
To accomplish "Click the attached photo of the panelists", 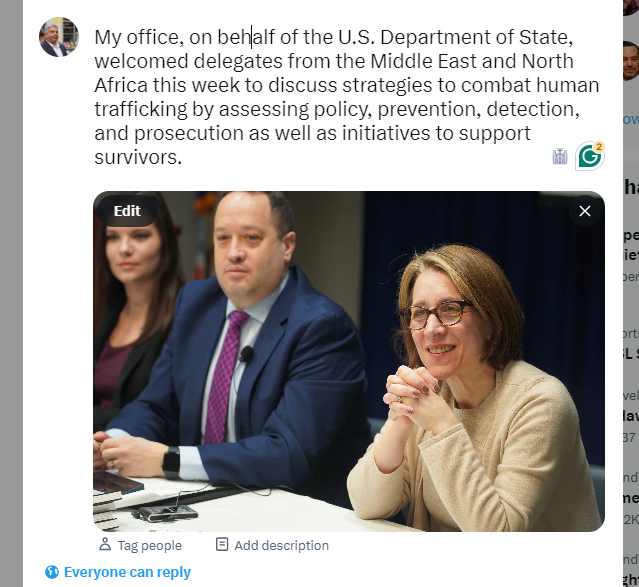I will click(x=349, y=361).
